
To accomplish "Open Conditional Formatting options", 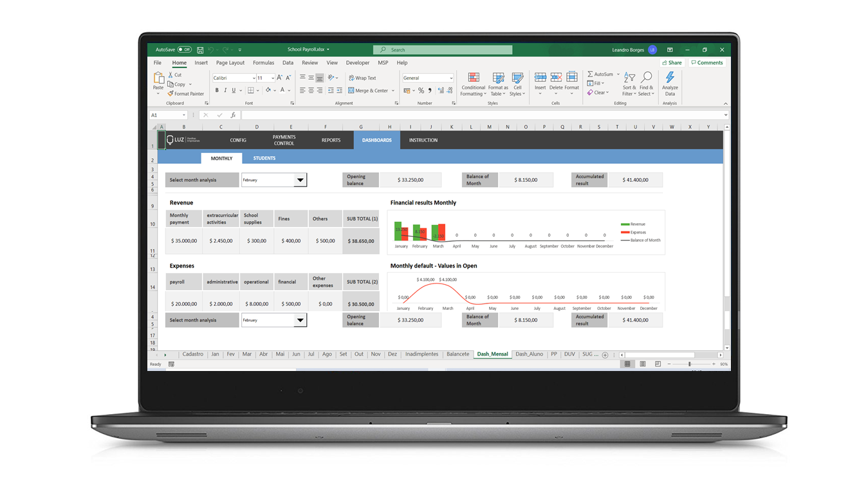I will 473,84.
